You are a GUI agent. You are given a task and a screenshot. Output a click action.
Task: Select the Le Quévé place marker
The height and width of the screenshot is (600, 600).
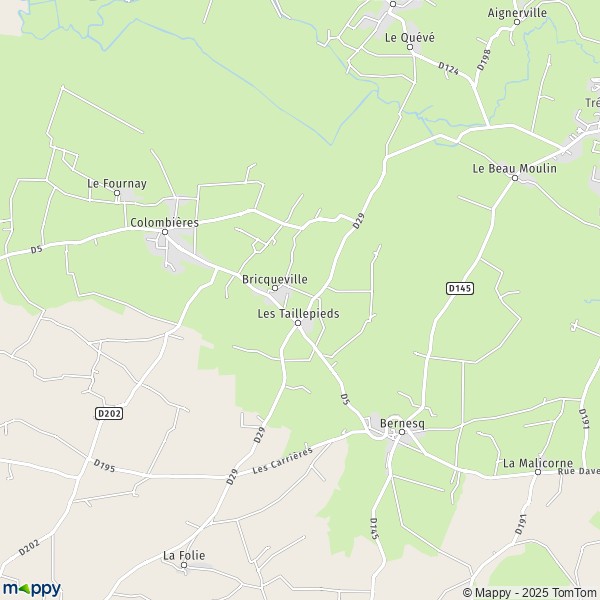coord(410,47)
